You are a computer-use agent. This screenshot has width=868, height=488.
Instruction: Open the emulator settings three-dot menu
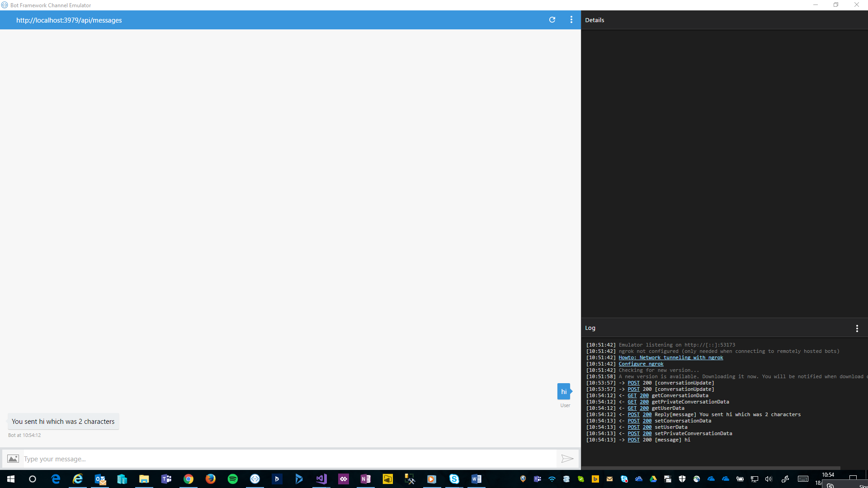571,20
